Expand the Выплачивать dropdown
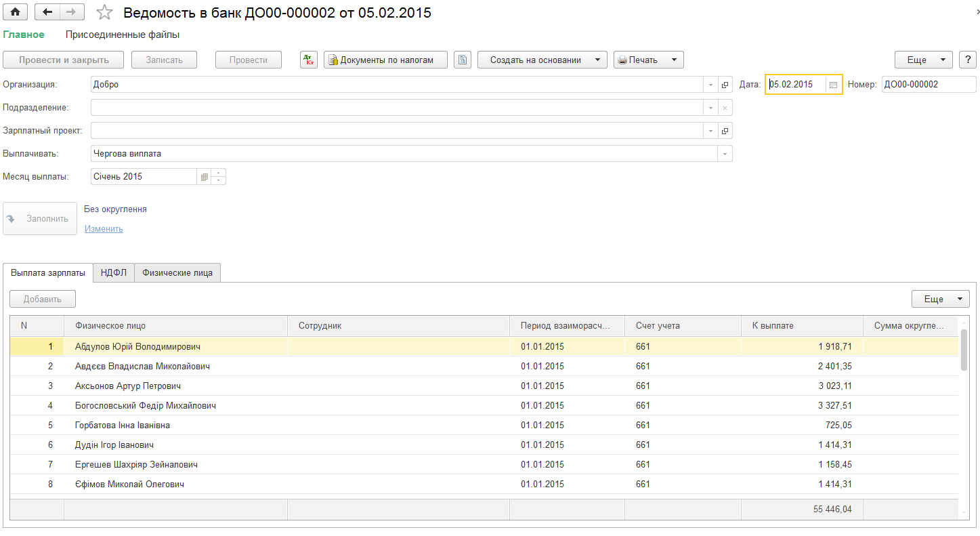Viewport: 980px width, 536px height. click(725, 154)
